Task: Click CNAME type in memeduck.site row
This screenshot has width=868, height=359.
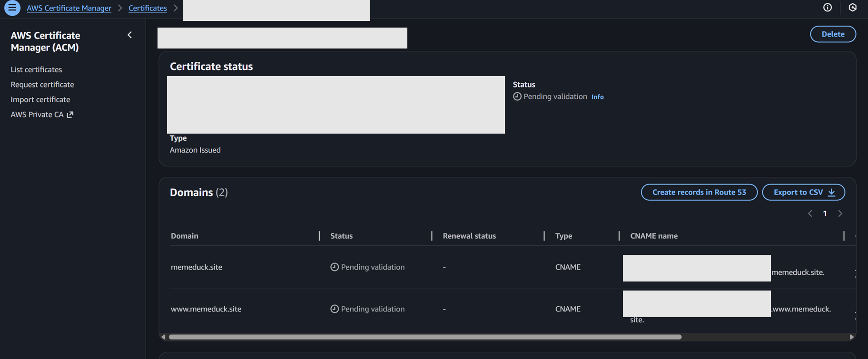Action: point(568,267)
